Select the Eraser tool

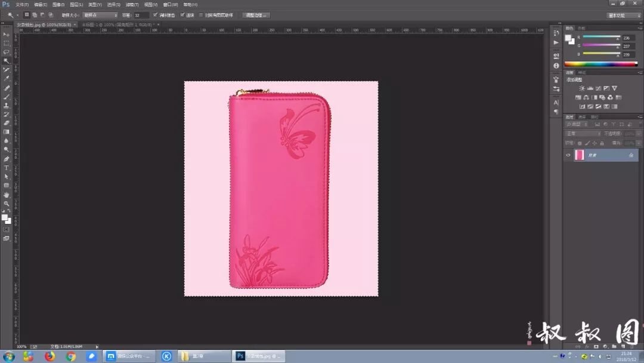tap(7, 123)
